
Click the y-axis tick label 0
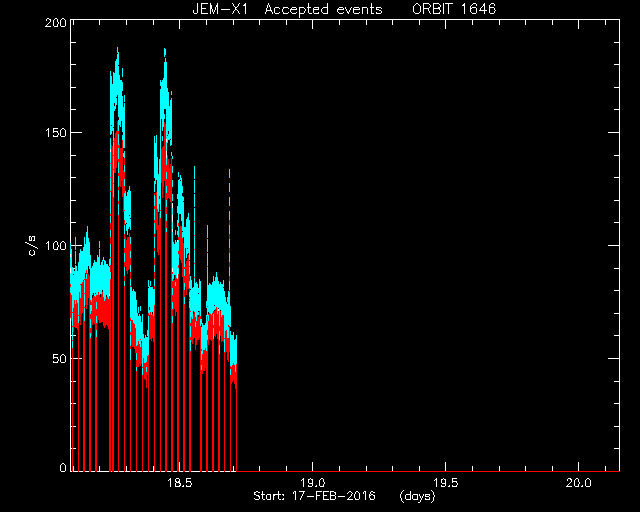[63, 467]
